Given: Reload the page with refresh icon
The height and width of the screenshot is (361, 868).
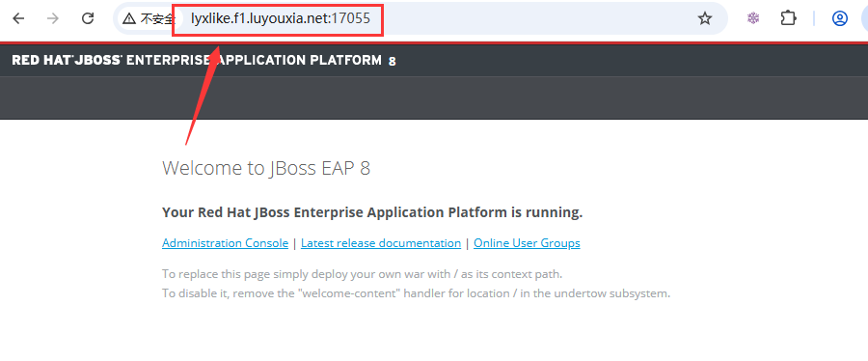Looking at the screenshot, I should [x=88, y=18].
